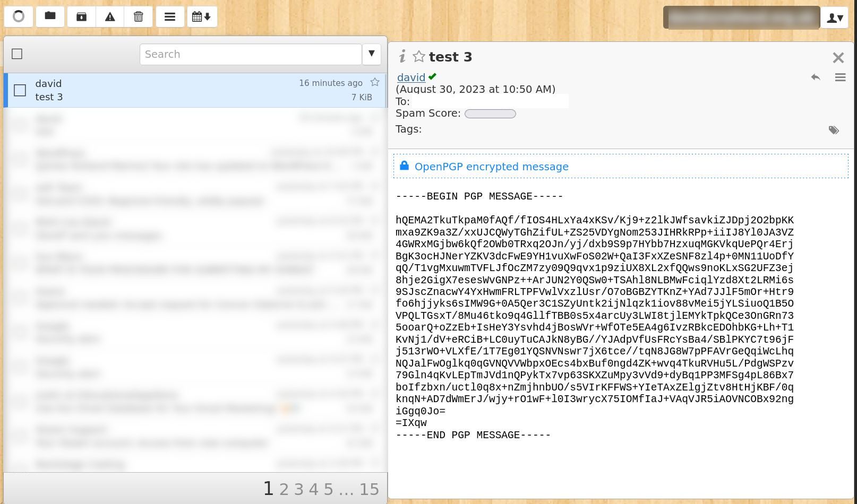Jump to page 15 of the message list
857x504 pixels.
(x=370, y=489)
